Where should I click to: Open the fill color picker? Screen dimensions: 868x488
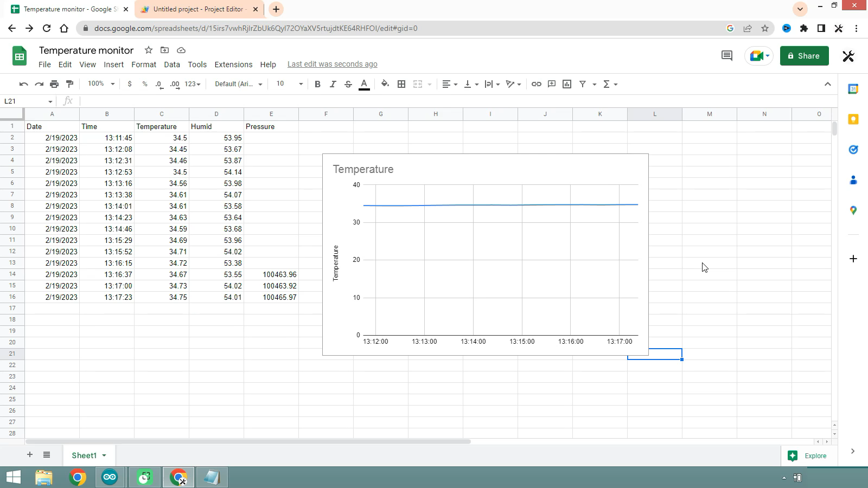pyautogui.click(x=385, y=84)
